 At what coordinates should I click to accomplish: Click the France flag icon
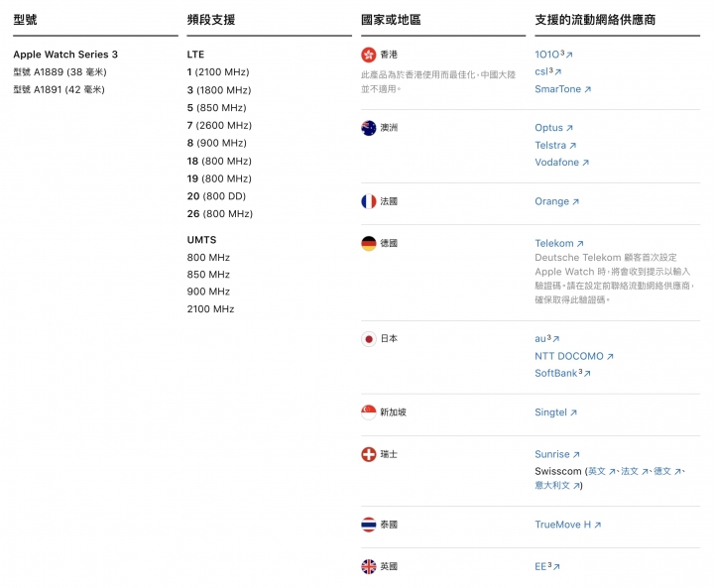point(369,201)
